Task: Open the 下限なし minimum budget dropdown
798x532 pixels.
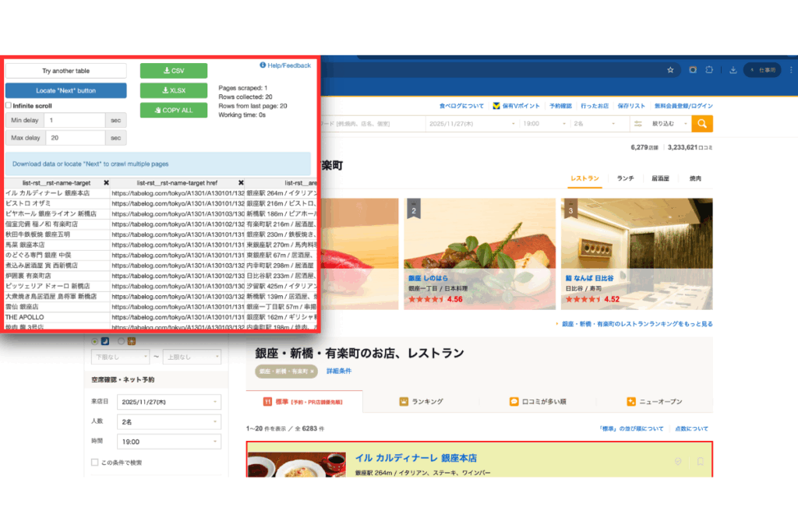Action: pyautogui.click(x=120, y=357)
